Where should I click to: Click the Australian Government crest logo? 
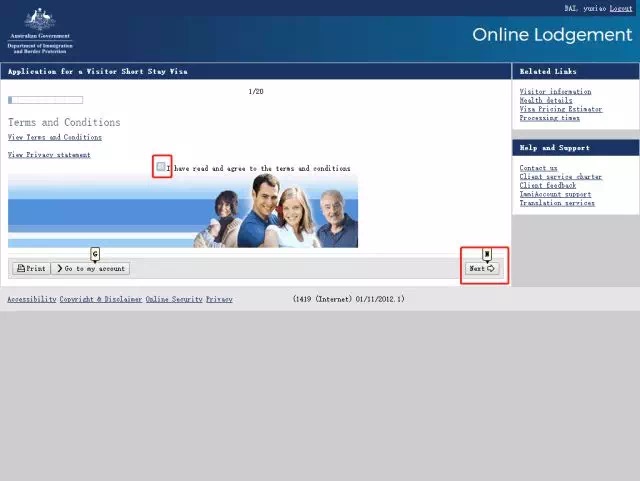[39, 21]
